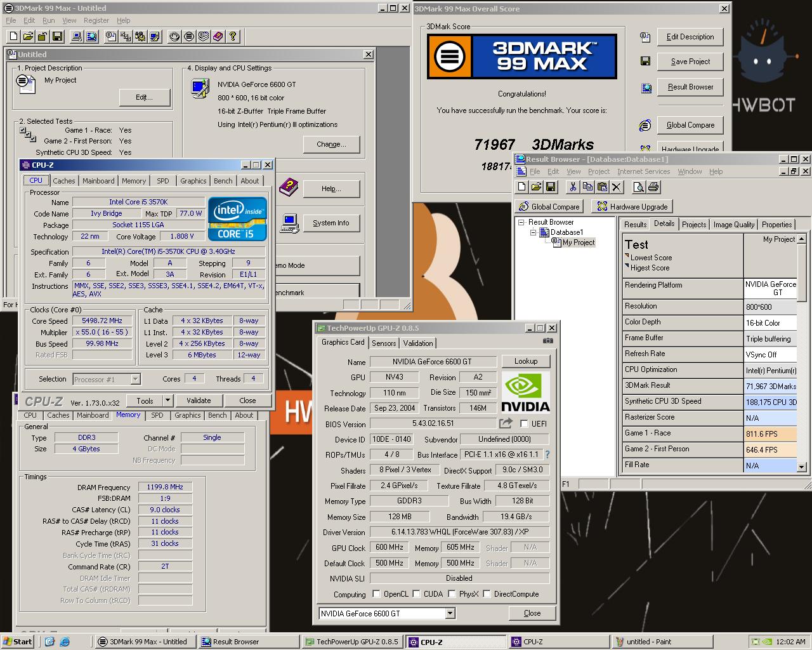Image resolution: width=812 pixels, height=650 pixels.
Task: Open the CPU-Z Tools dropdown arrow
Action: 167,401
